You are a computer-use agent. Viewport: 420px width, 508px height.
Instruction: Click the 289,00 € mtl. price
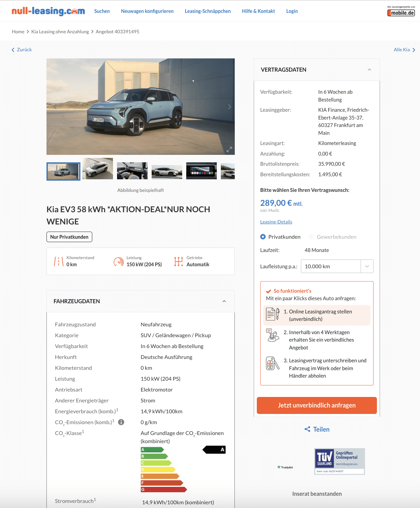point(281,203)
